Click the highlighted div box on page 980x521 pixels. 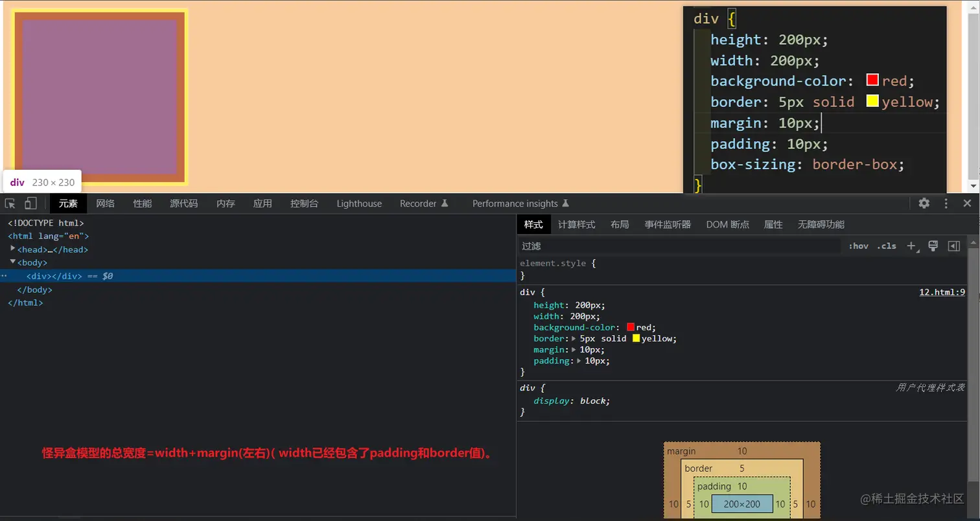tap(100, 97)
